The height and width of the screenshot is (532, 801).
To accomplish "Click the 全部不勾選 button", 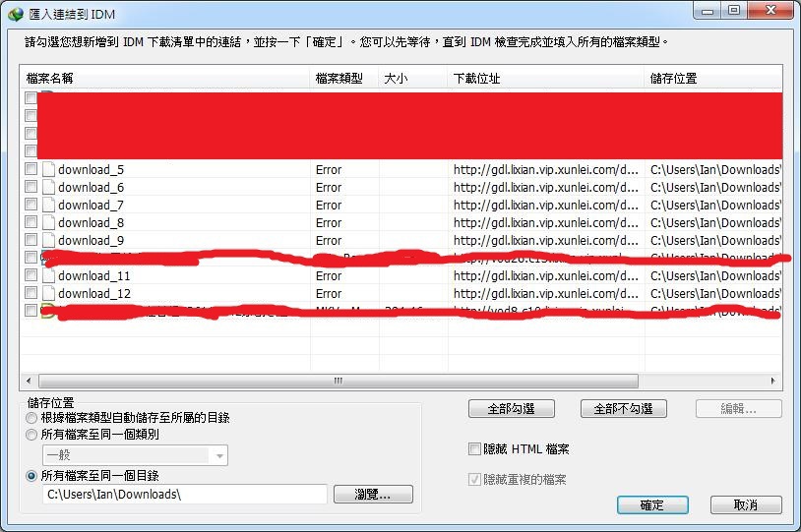I will (623, 408).
